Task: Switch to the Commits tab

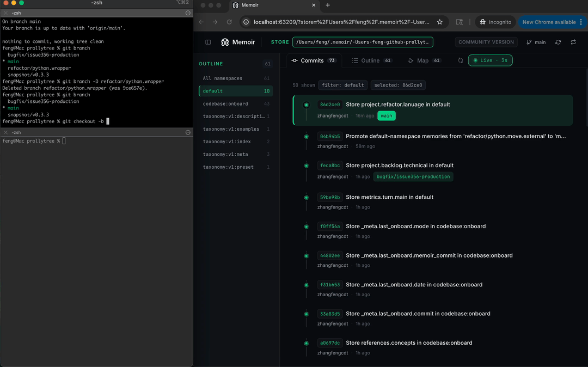Action: 314,60
